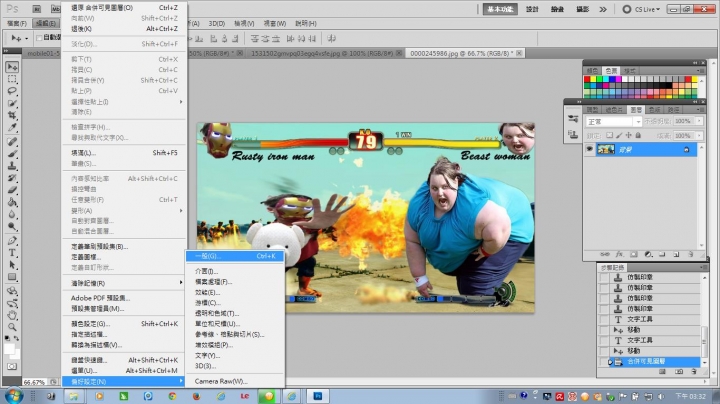This screenshot has width=720, height=404.
Task: Choose 退後(K) Alt+Ctrl+Z menu entry
Action: coord(124,28)
